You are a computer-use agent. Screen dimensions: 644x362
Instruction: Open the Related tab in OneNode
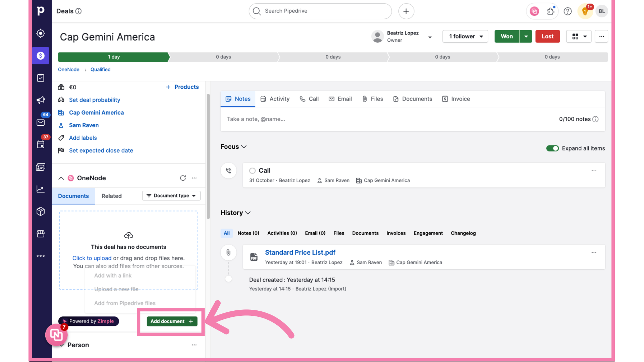(112, 196)
